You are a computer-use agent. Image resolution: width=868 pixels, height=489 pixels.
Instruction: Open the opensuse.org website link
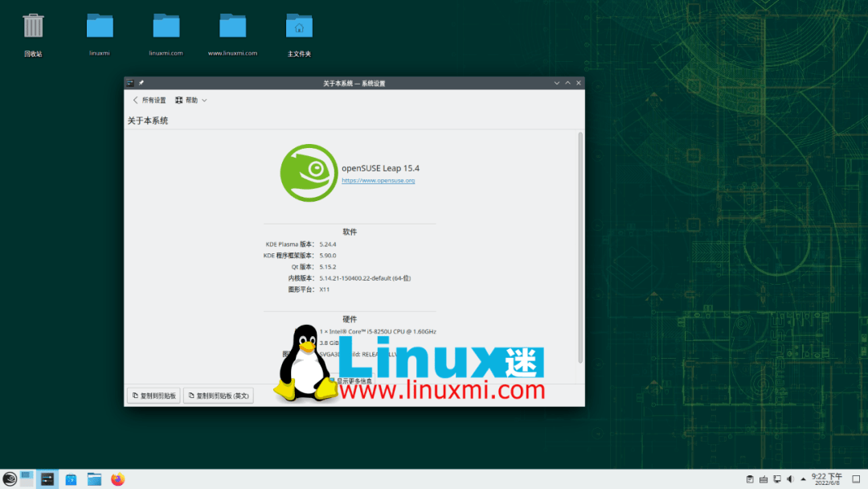tap(379, 180)
